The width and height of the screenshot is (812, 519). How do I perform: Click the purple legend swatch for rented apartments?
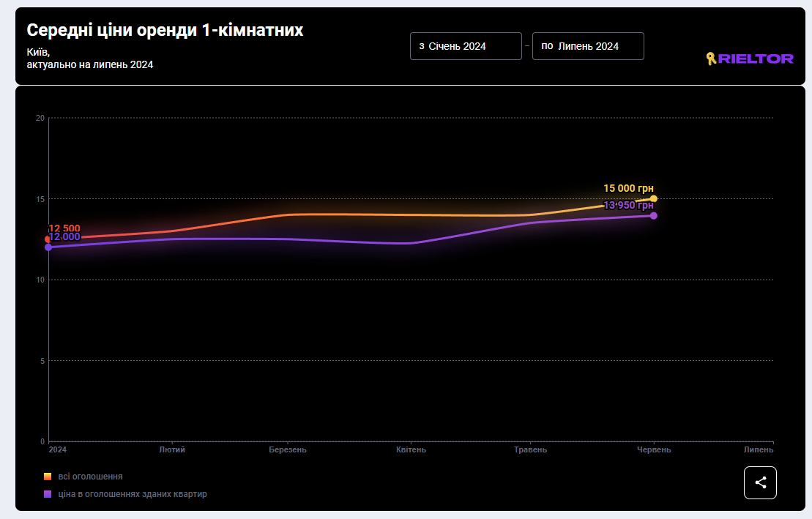(48, 494)
